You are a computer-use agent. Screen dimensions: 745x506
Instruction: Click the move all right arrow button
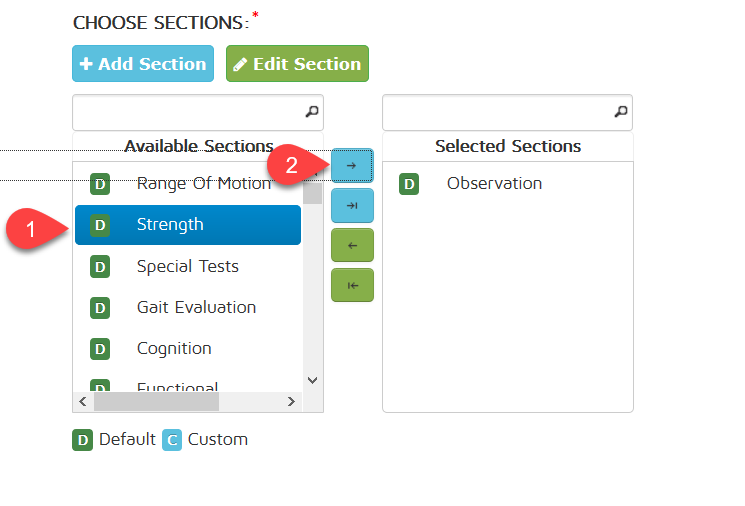[x=352, y=205]
